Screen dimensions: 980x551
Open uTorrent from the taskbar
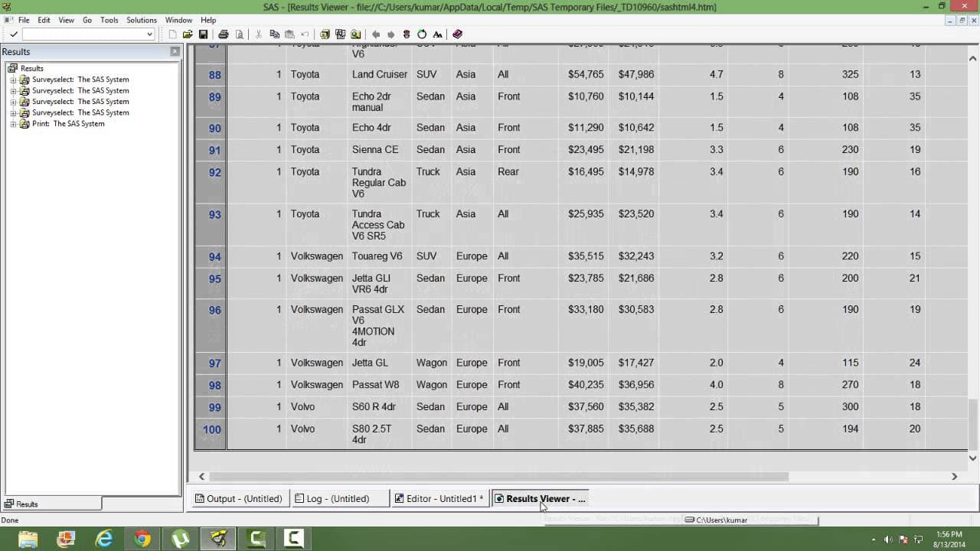(181, 539)
